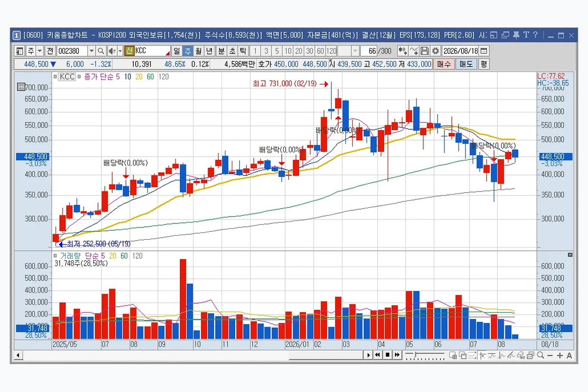588x392 pixels.
Task: Select the 일 daily period
Action: (176, 51)
